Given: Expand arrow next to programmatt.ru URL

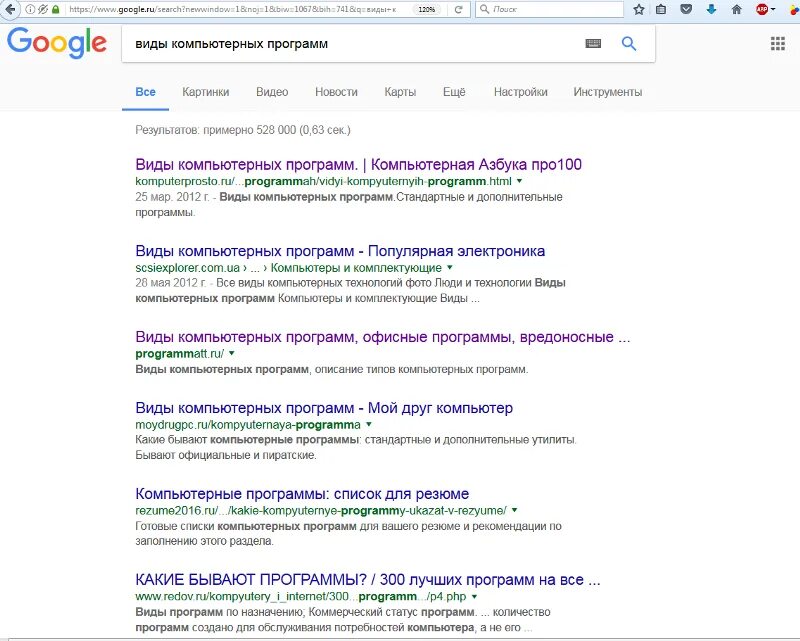Looking at the screenshot, I should click(x=232, y=353).
